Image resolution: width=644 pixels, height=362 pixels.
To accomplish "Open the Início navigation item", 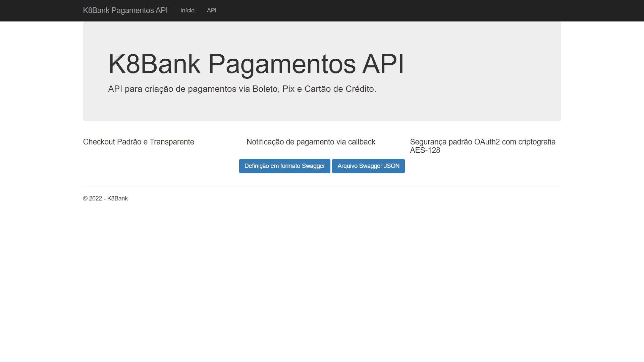I will 187,10.
